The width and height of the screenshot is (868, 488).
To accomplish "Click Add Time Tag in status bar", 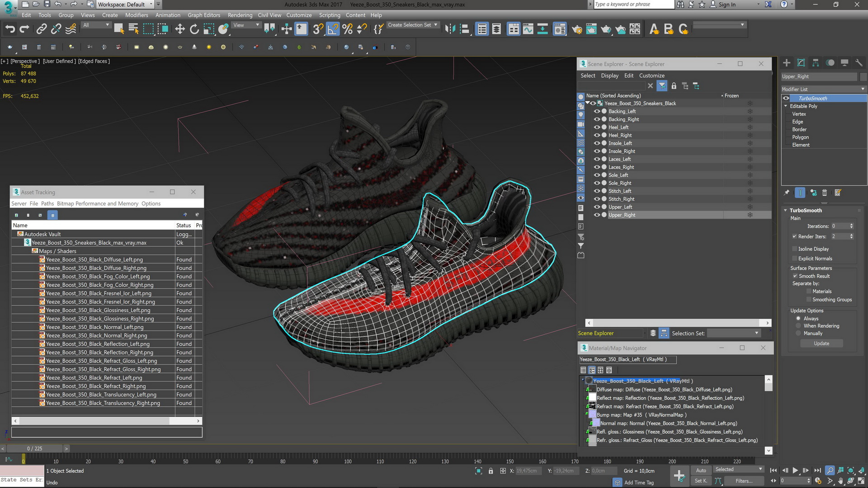I will click(x=639, y=483).
